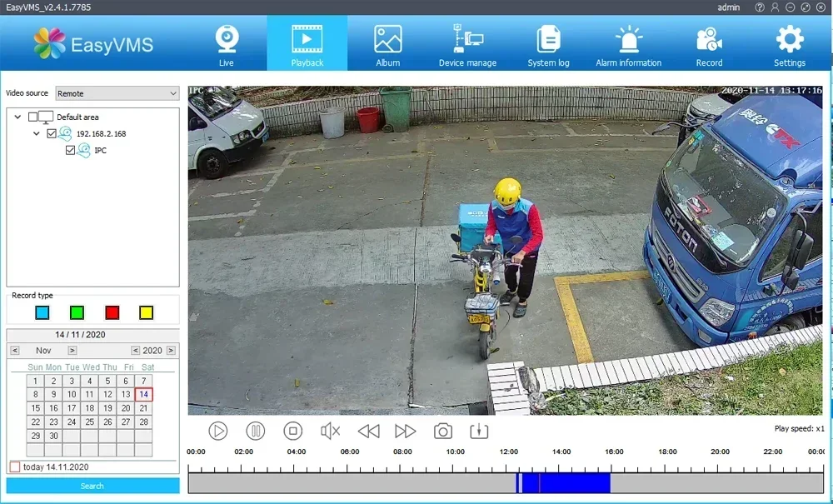Viewport: 833px width, 504px height.
Task: Stop the recorded video
Action: coord(292,431)
